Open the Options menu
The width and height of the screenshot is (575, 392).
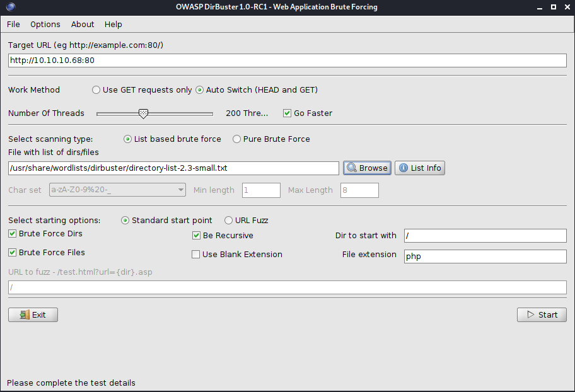click(45, 24)
